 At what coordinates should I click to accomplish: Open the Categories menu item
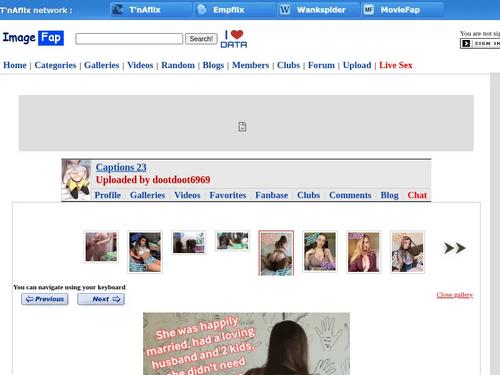55,65
